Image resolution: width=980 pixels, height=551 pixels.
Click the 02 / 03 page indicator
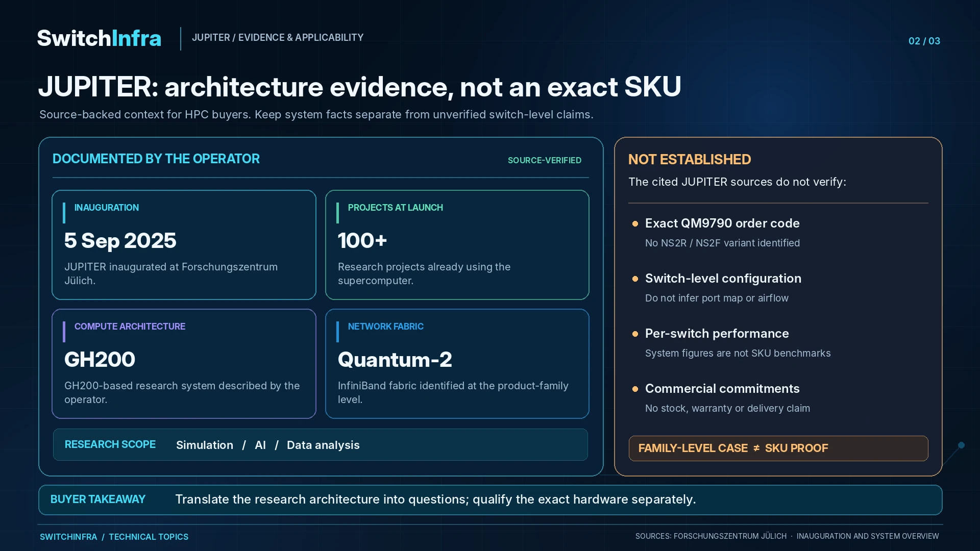click(924, 41)
